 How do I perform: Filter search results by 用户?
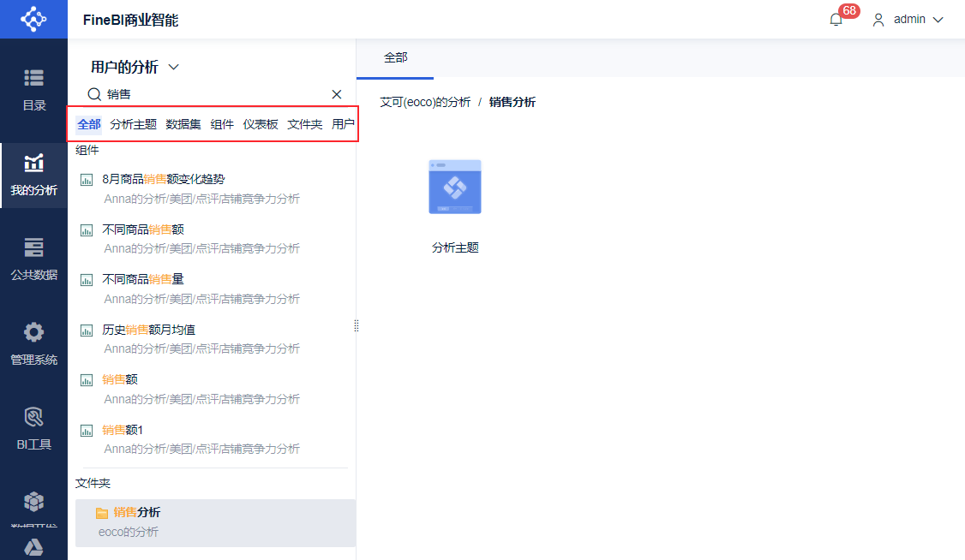pos(343,124)
